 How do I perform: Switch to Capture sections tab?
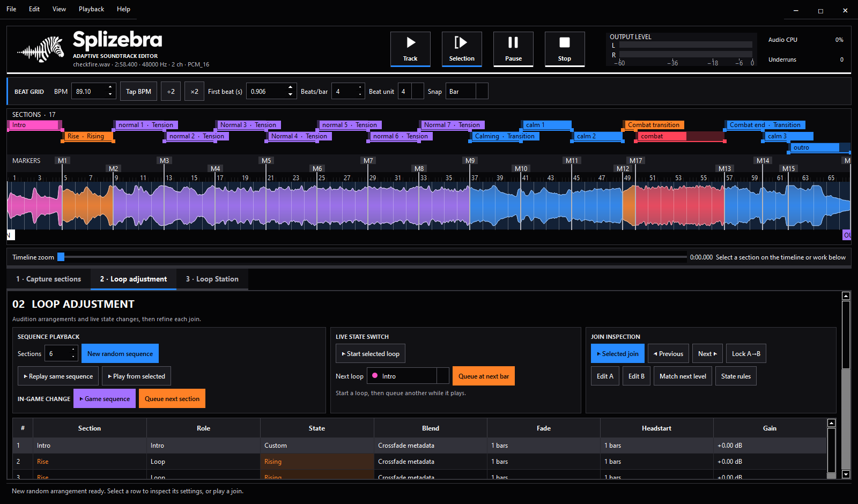click(x=48, y=279)
